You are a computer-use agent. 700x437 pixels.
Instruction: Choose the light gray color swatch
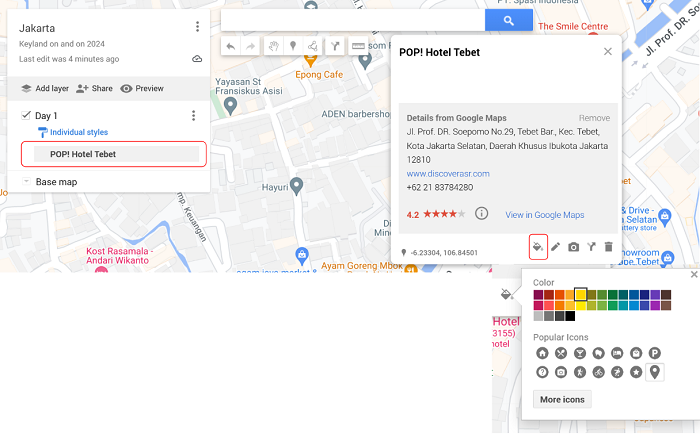[x=538, y=316]
